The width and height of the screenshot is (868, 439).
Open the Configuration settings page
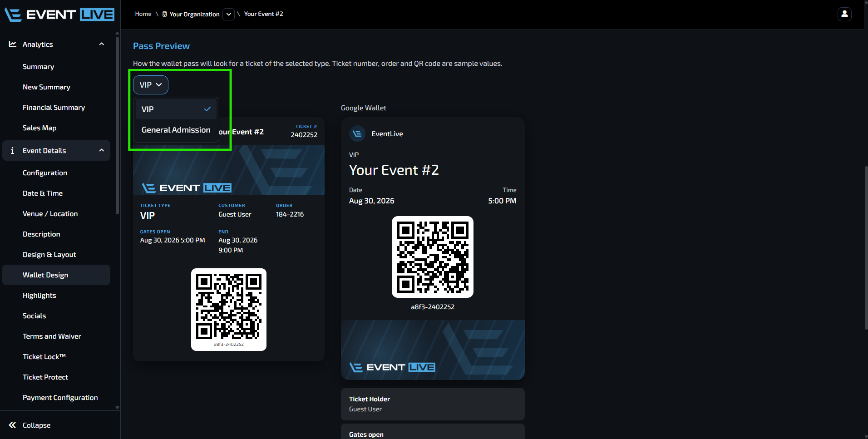(45, 173)
